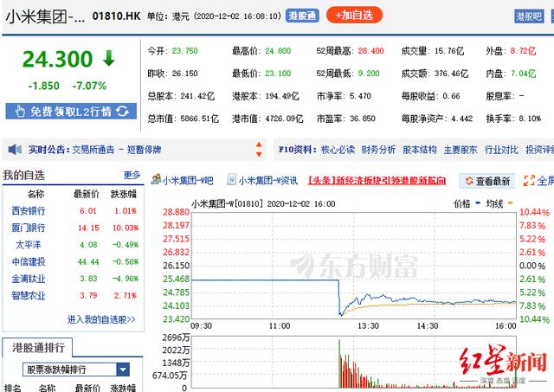Click 52周最高 value 28.400
This screenshot has width=554, height=392.
(370, 51)
